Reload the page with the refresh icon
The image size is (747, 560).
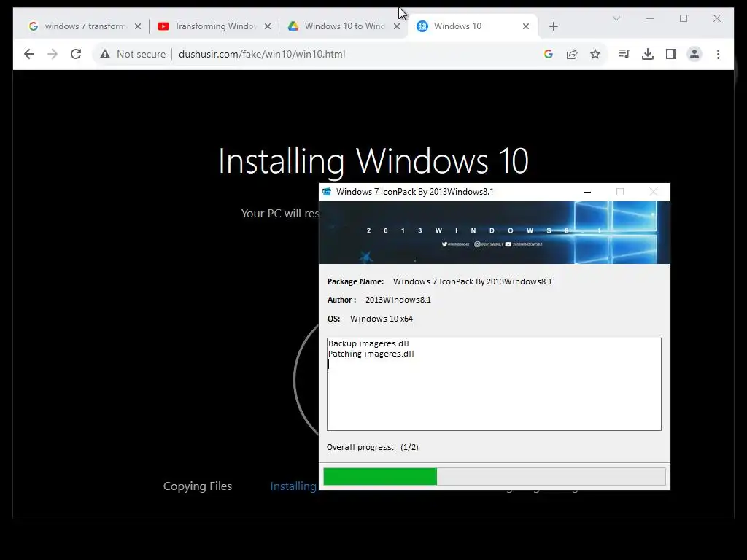point(76,54)
